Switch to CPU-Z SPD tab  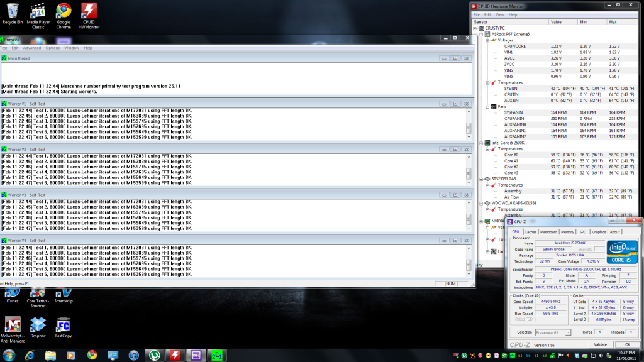point(583,232)
